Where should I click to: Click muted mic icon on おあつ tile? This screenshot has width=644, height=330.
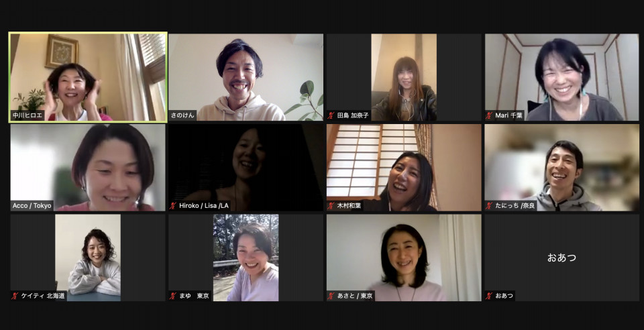click(x=489, y=296)
